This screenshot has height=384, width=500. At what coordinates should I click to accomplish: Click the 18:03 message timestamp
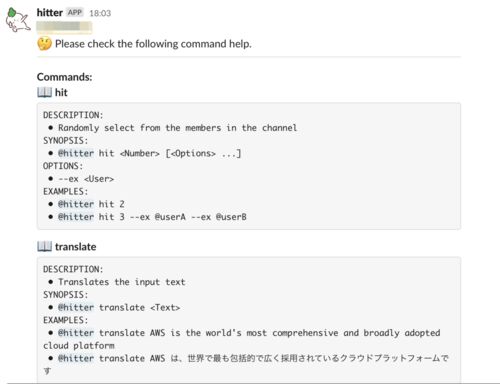100,13
